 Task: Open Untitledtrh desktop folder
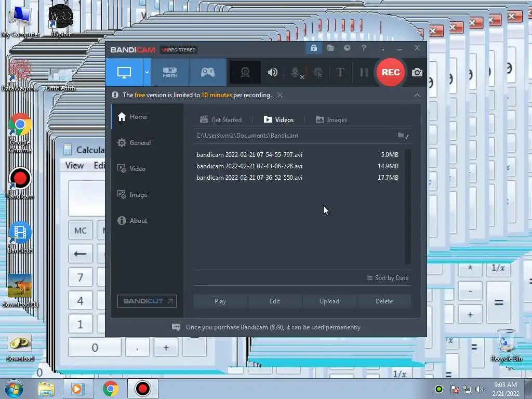[x=60, y=79]
